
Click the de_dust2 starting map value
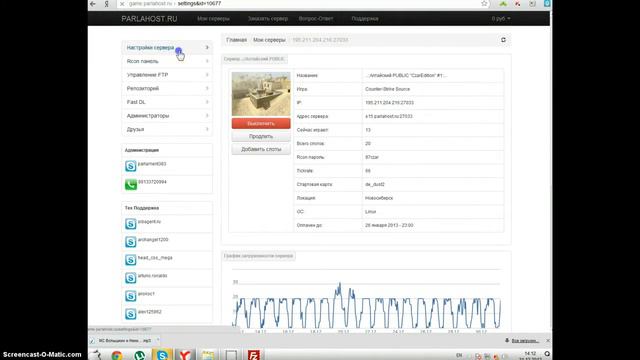(375, 184)
